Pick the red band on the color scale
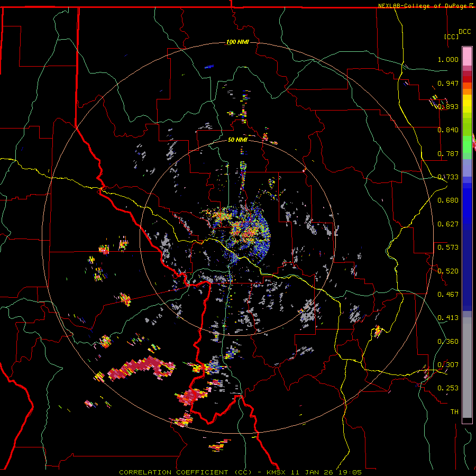The width and height of the screenshot is (476, 476). (x=467, y=79)
